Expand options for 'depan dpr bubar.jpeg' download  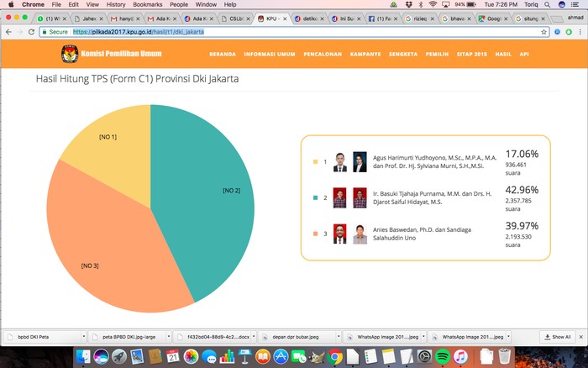[338, 336]
